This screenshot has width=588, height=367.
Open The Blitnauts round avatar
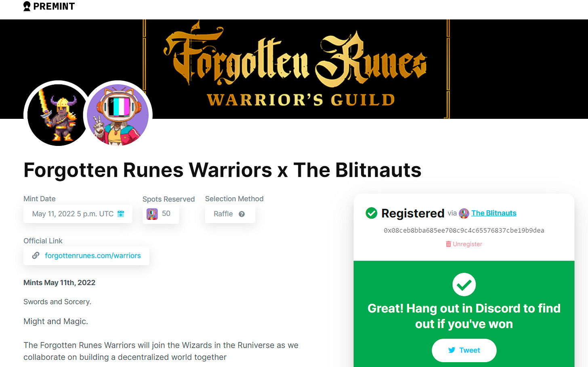point(118,115)
